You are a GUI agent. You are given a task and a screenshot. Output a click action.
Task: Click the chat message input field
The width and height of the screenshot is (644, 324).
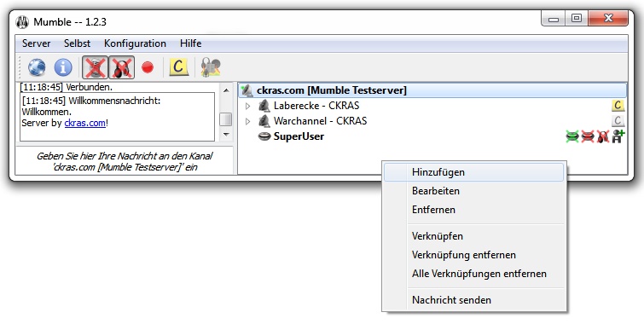(x=125, y=161)
